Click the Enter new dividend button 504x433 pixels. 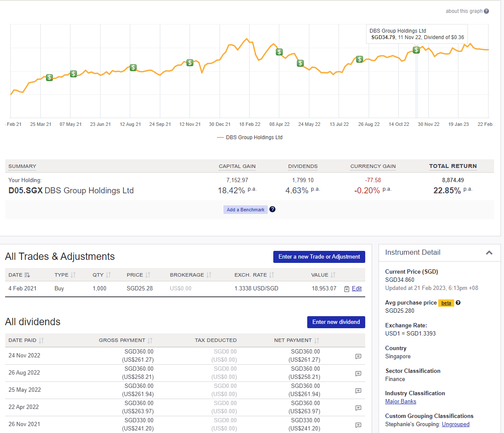(x=336, y=322)
